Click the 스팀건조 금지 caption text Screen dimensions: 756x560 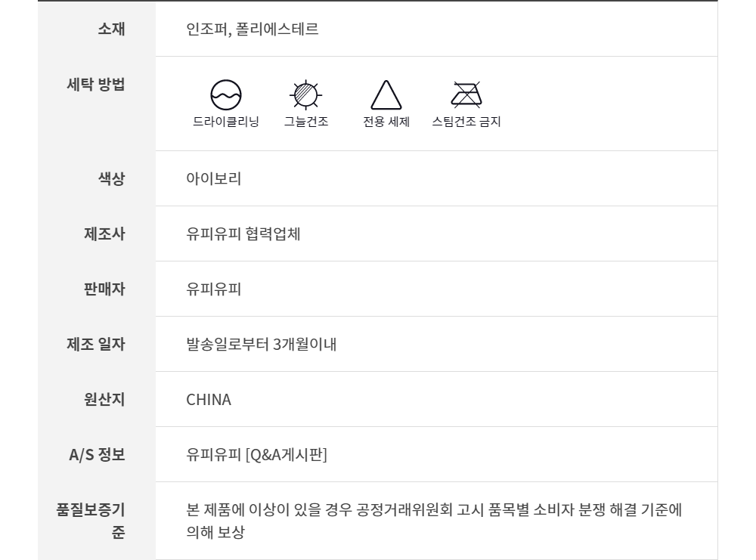click(466, 122)
